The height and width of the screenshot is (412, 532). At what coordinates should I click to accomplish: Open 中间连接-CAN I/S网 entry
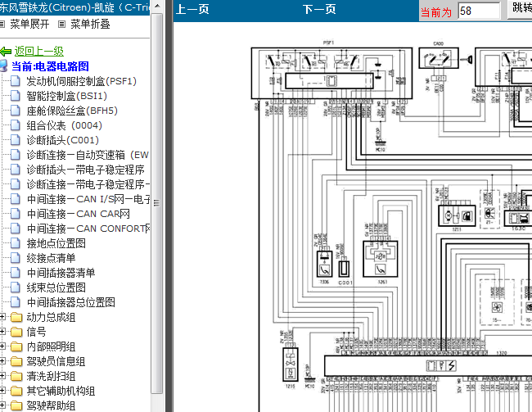88,199
